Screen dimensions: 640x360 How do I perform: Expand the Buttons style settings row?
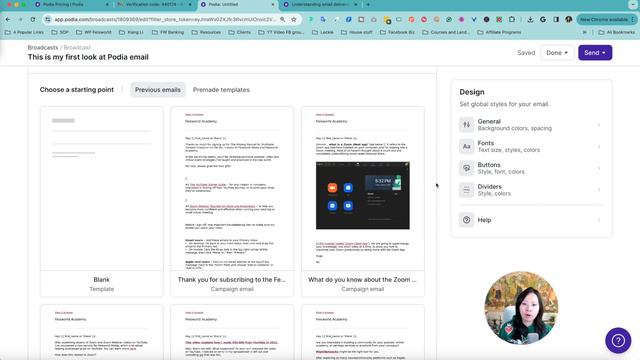(x=531, y=168)
